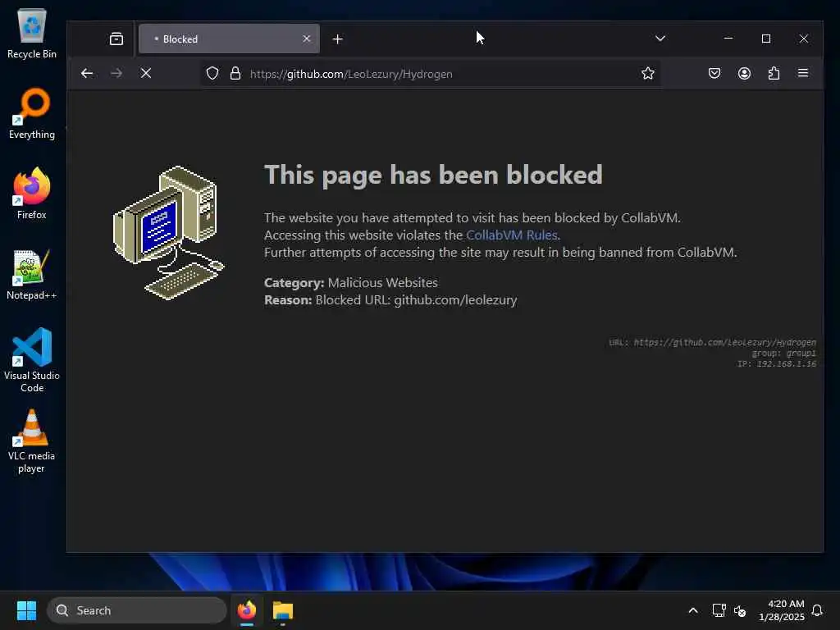
Task: Click the URL debug line in page footer
Action: point(712,342)
